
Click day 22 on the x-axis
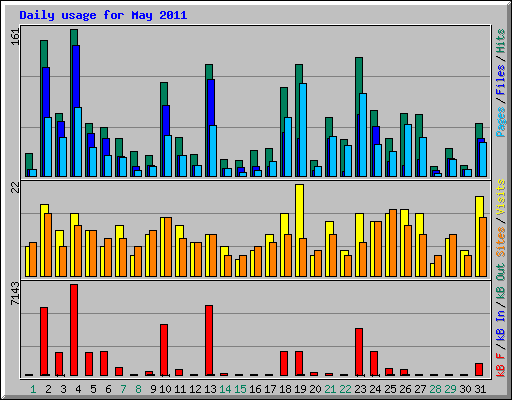coord(345,389)
